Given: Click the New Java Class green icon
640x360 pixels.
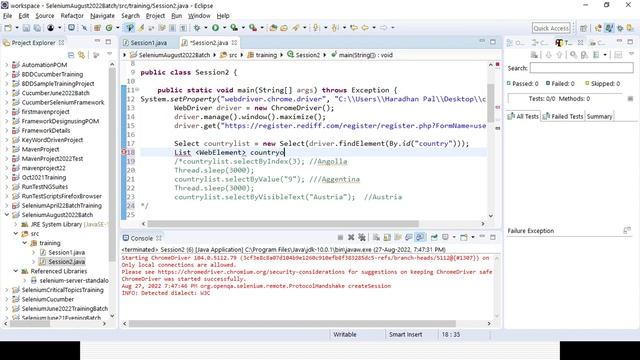Looking at the screenshot, I should [x=109, y=28].
